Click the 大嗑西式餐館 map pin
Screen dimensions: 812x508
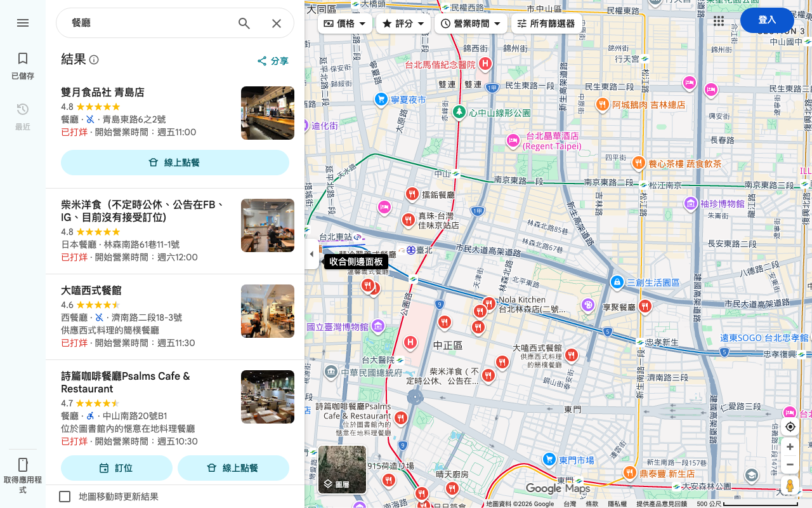tap(572, 355)
